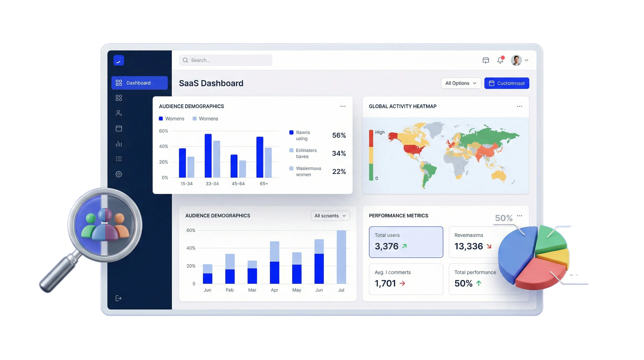Screen dimensions: 644x360
Task: Open the calendar icon in sidebar
Action: tap(119, 128)
